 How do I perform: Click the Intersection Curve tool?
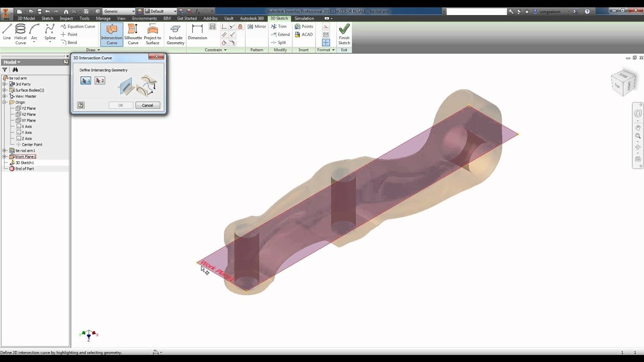point(112,34)
